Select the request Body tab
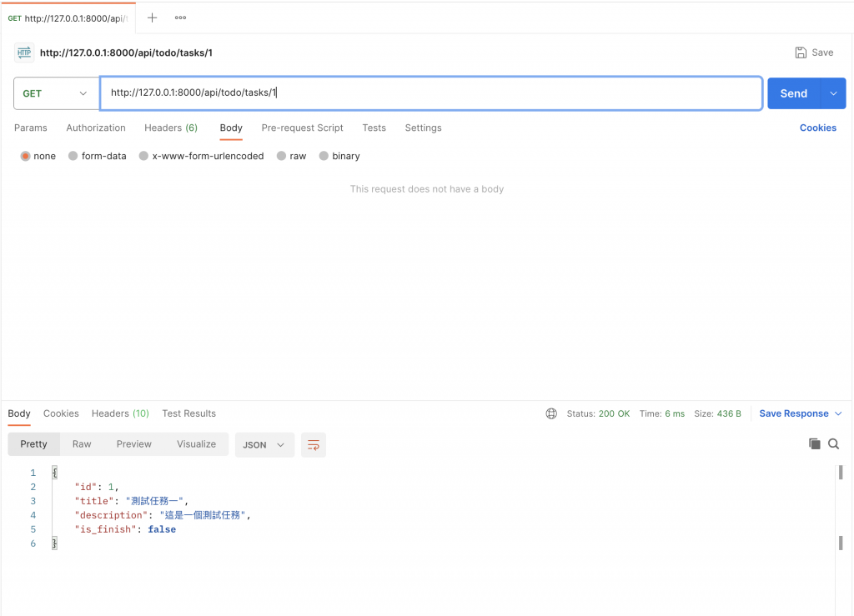 (x=231, y=128)
